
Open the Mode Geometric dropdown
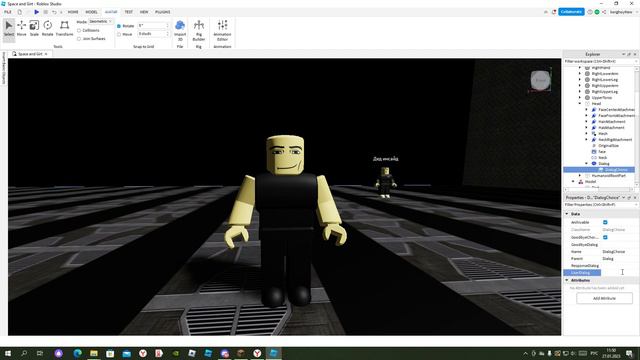(x=101, y=21)
